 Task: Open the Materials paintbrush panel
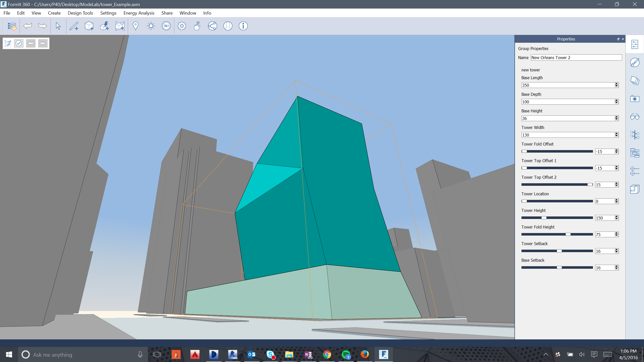tap(635, 63)
